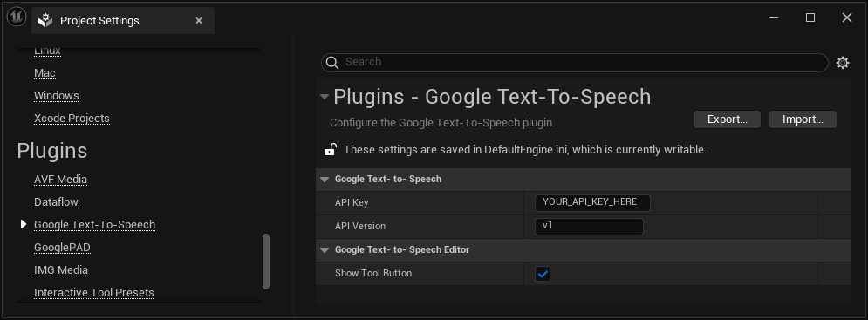Click the Project Settings tab icon
The image size is (868, 320).
tap(45, 20)
